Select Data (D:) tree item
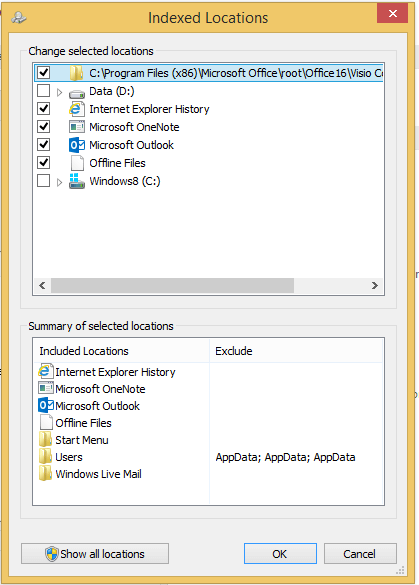This screenshot has width=419, height=585. point(112,91)
